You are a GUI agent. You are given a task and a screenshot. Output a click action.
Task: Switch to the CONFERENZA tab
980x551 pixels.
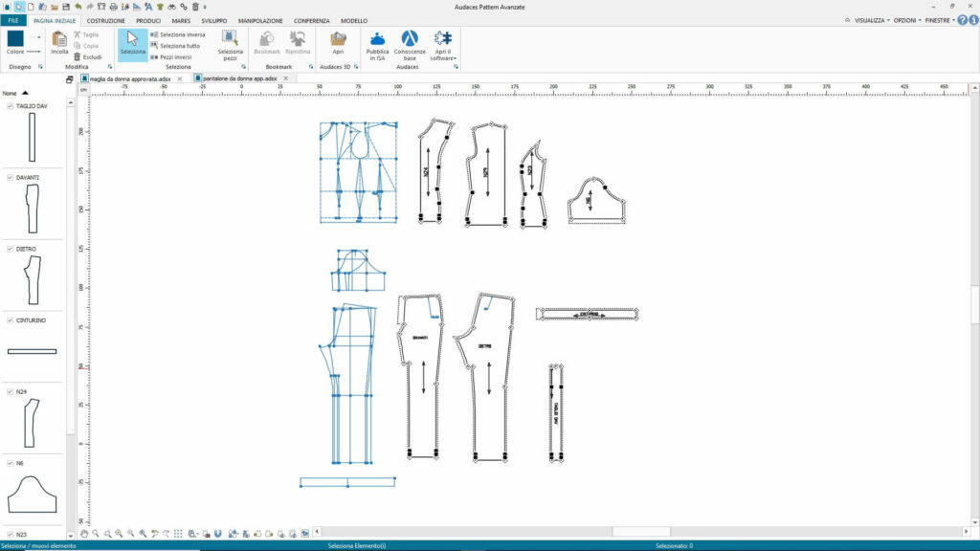tap(312, 21)
